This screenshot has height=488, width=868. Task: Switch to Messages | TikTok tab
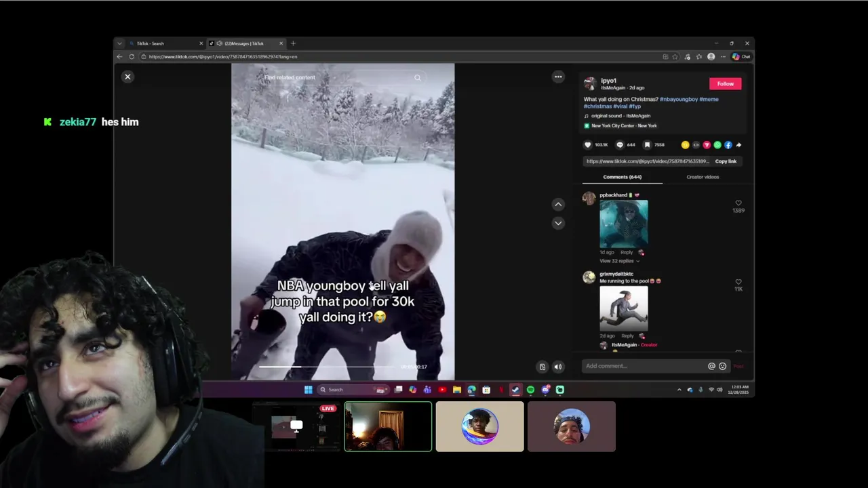click(x=245, y=43)
